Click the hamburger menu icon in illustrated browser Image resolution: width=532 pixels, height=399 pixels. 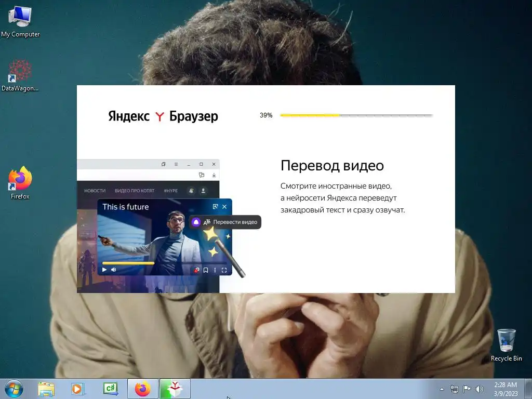176,164
